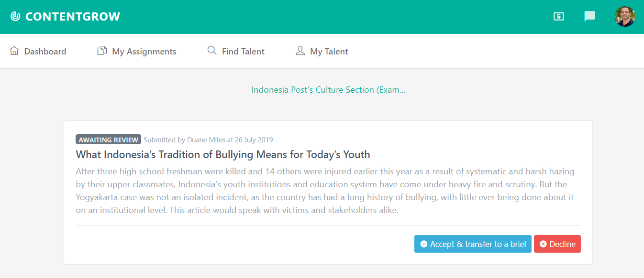Open the user profile avatar
The width and height of the screenshot is (644, 278).
[625, 17]
